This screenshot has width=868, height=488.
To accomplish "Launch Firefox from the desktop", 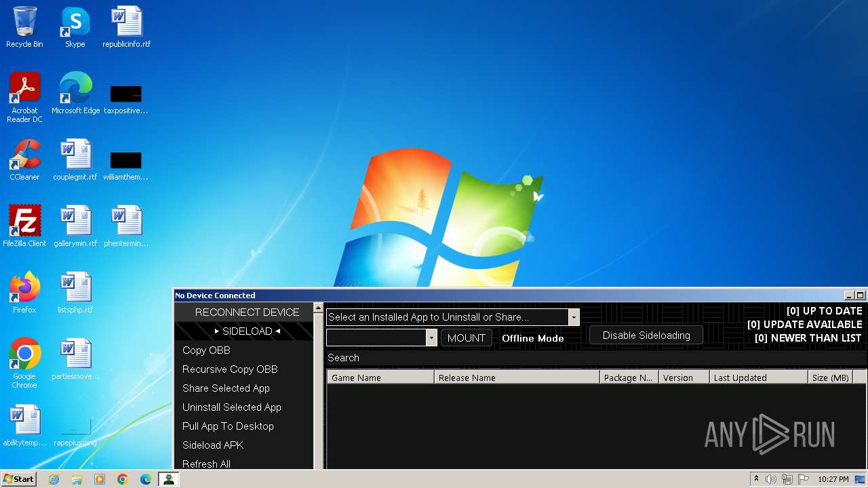I will point(24,293).
